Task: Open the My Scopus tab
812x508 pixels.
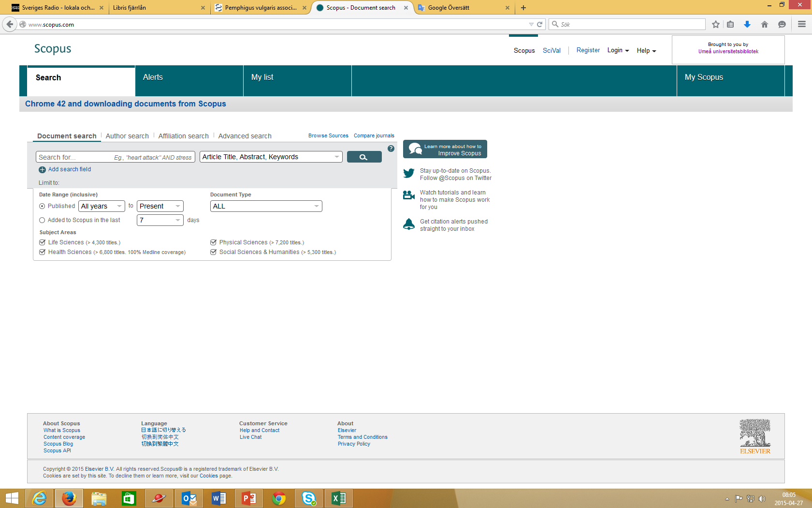Action: [730, 81]
